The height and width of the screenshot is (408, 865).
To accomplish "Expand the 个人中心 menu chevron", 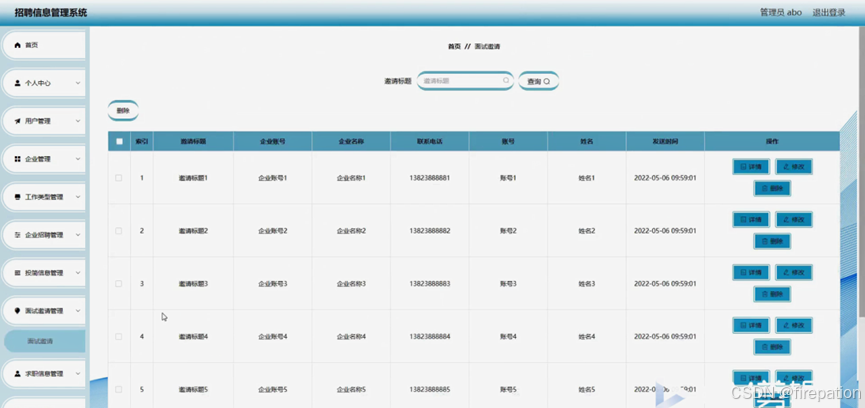I will pyautogui.click(x=78, y=83).
